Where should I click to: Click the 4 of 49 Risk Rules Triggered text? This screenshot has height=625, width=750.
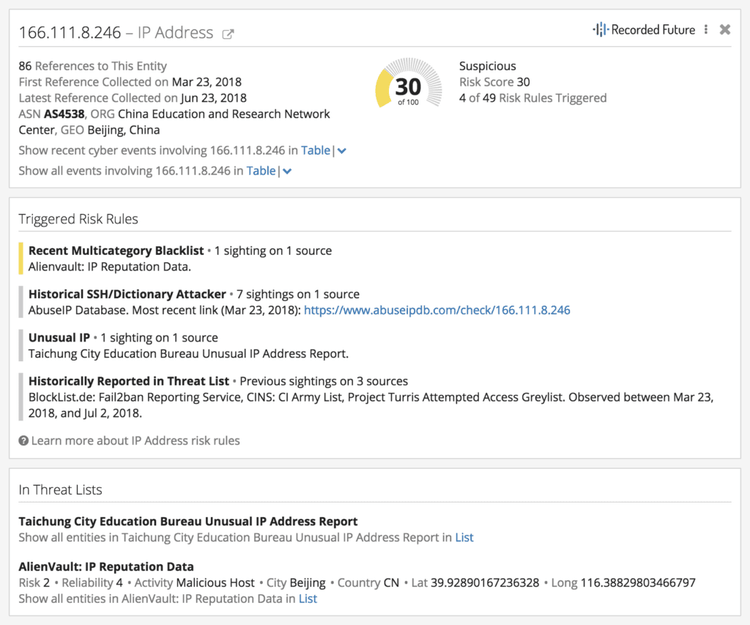point(532,98)
